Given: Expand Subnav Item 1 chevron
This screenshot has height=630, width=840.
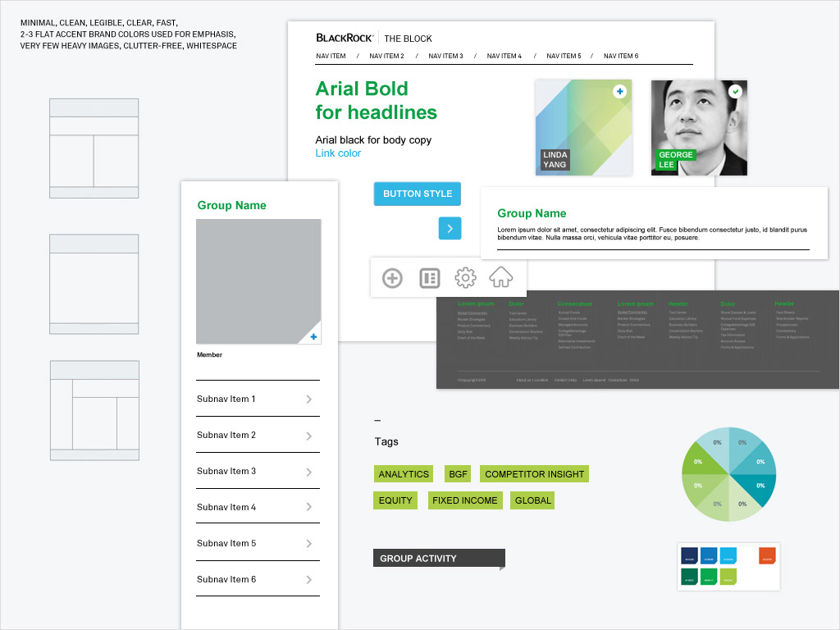Looking at the screenshot, I should pos(308,399).
